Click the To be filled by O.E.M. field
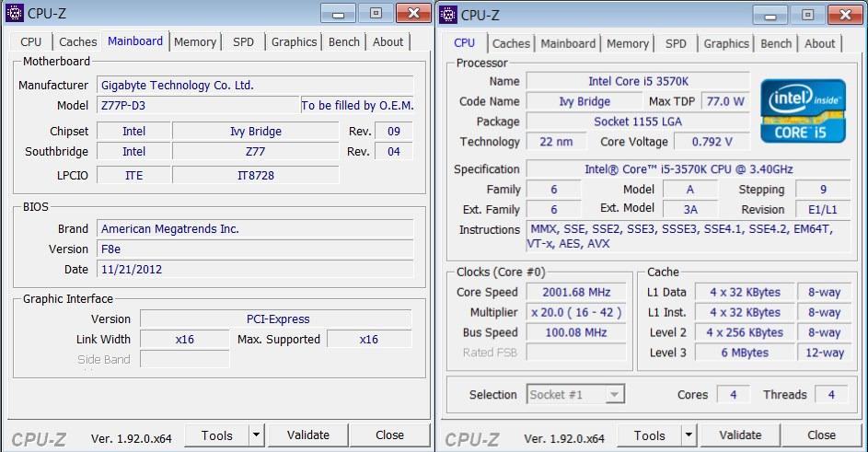 coord(358,105)
